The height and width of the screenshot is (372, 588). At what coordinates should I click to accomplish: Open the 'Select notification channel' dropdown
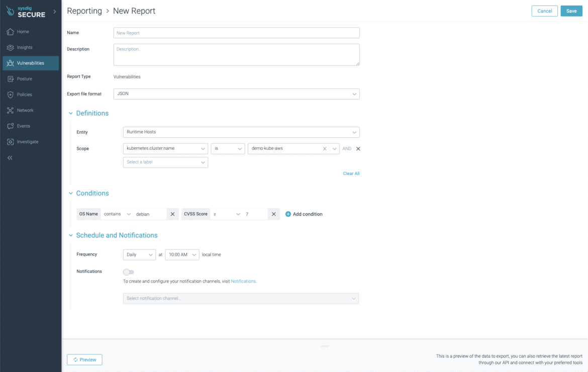pyautogui.click(x=241, y=299)
